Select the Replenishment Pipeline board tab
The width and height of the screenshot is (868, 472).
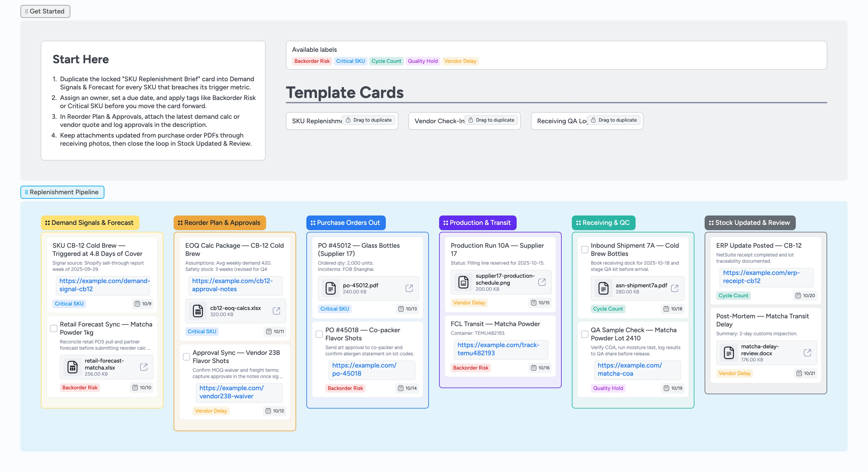pyautogui.click(x=62, y=192)
